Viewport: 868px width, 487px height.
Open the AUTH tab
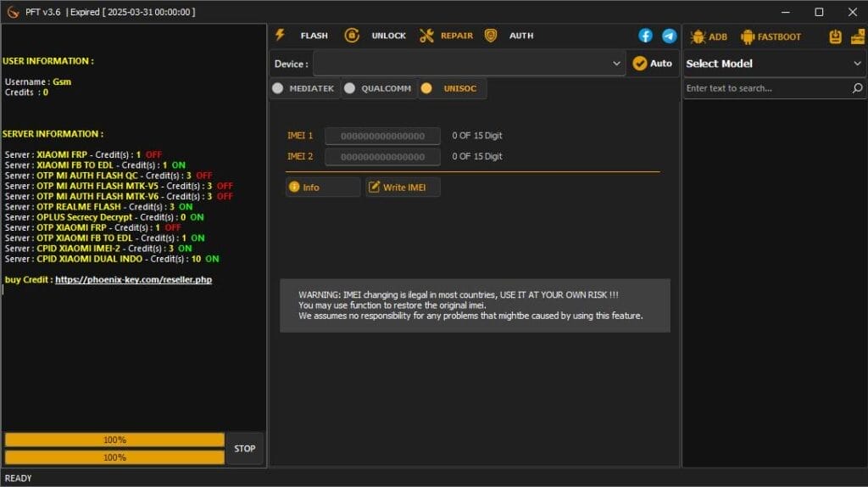click(509, 36)
